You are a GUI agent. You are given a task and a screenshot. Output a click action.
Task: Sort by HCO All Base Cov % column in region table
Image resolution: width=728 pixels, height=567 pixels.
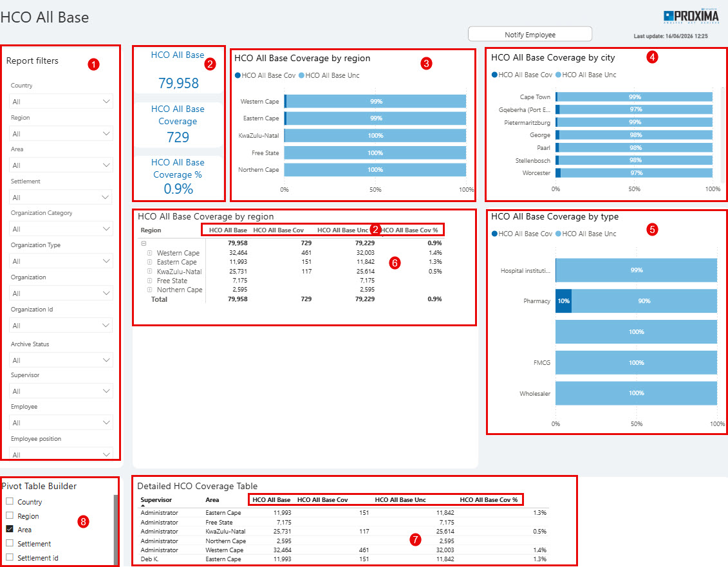[409, 230]
